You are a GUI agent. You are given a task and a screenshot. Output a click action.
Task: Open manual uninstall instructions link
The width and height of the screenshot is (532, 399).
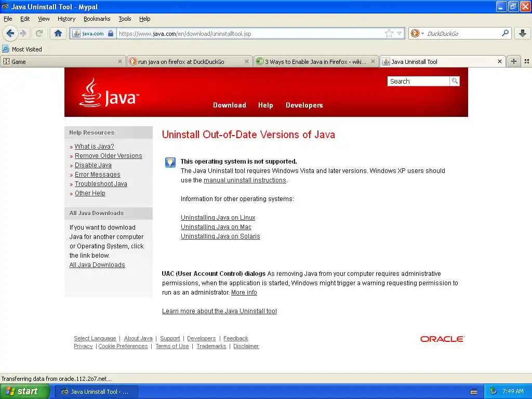(245, 180)
